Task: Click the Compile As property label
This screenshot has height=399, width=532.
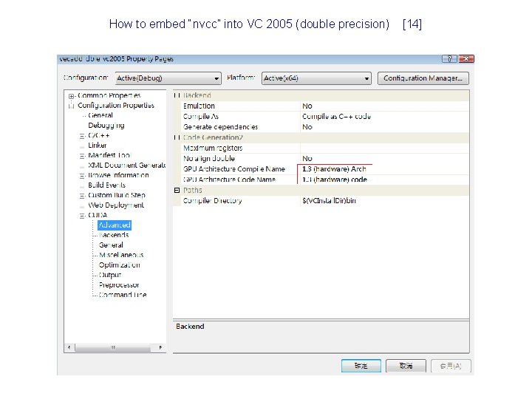Action: tap(201, 117)
